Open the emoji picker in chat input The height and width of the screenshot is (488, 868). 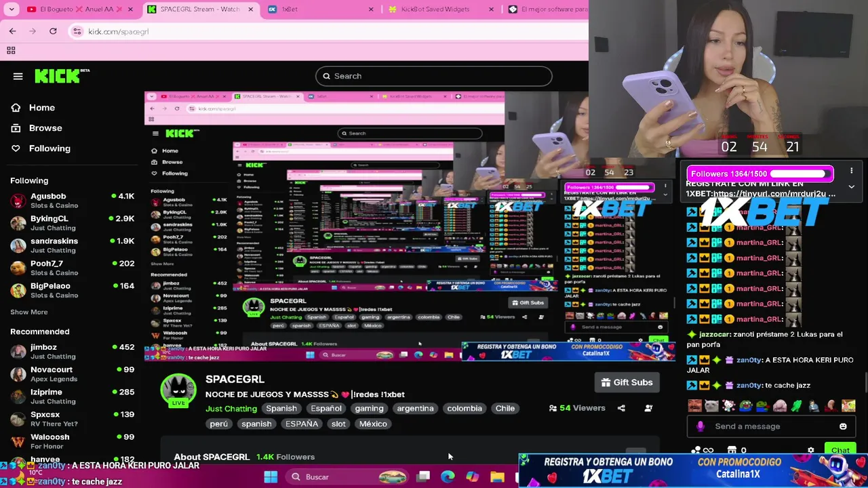pyautogui.click(x=843, y=426)
